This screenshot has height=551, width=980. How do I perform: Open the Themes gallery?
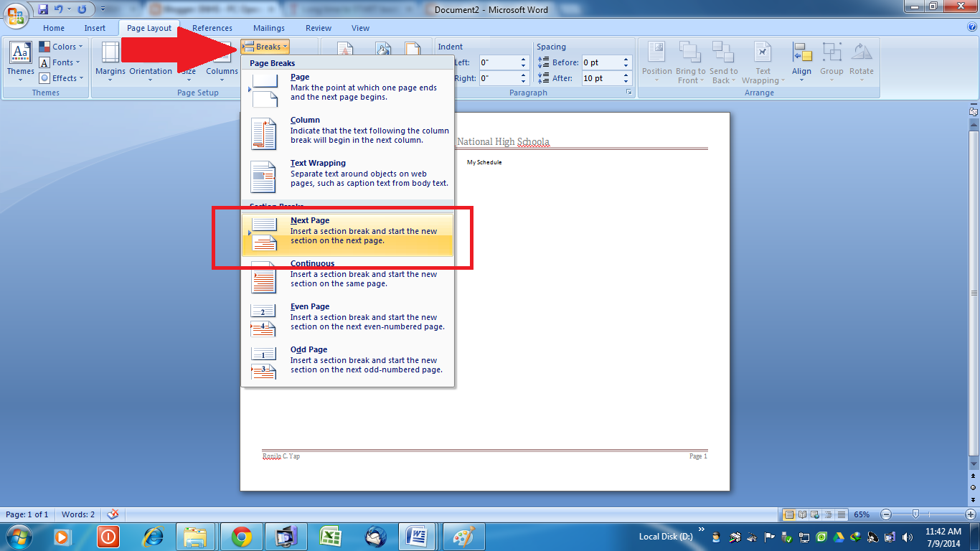tap(20, 62)
